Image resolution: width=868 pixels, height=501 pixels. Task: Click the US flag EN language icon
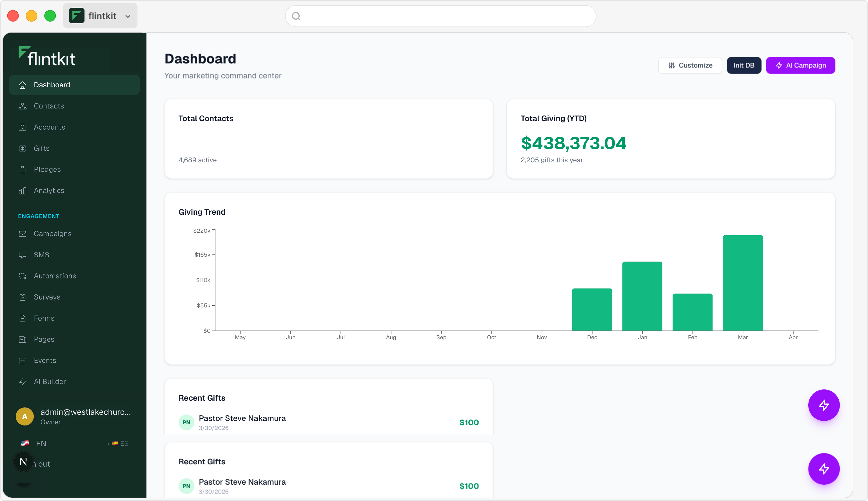click(x=25, y=443)
